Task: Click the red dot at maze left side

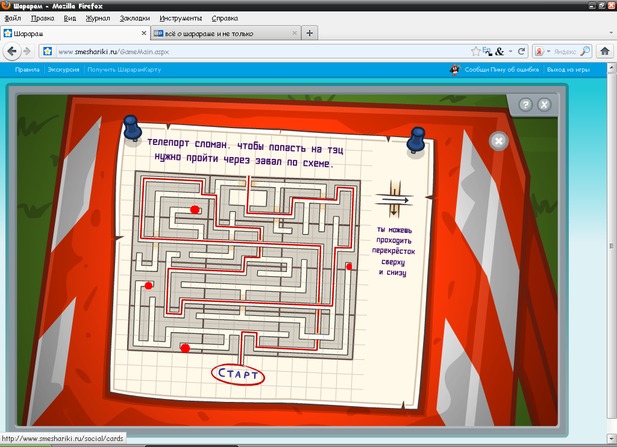Action: point(148,286)
